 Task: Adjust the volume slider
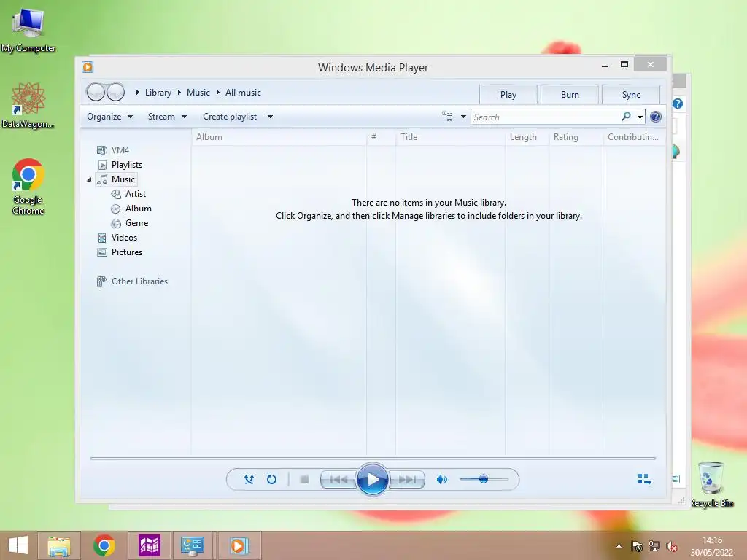[x=484, y=479]
